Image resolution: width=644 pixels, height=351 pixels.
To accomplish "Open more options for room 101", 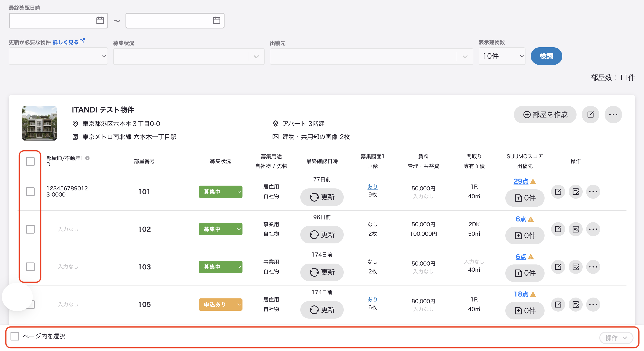I will [593, 192].
